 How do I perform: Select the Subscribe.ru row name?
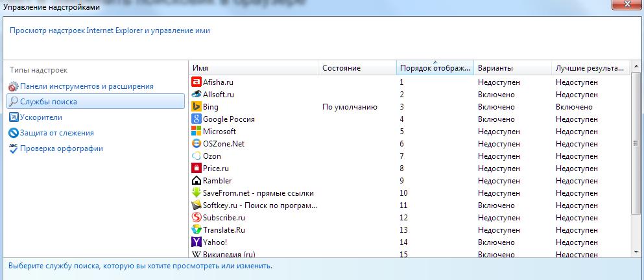tap(224, 218)
